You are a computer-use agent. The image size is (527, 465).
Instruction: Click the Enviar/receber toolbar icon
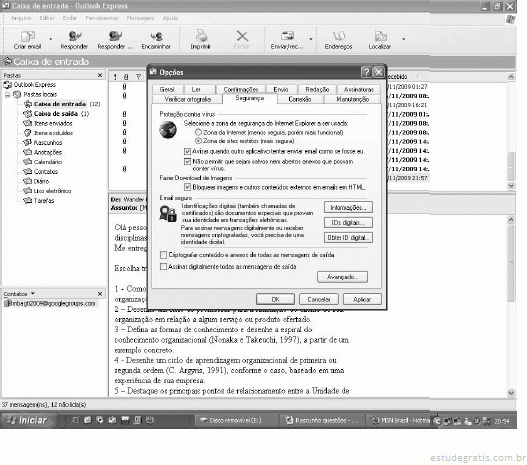(x=287, y=40)
